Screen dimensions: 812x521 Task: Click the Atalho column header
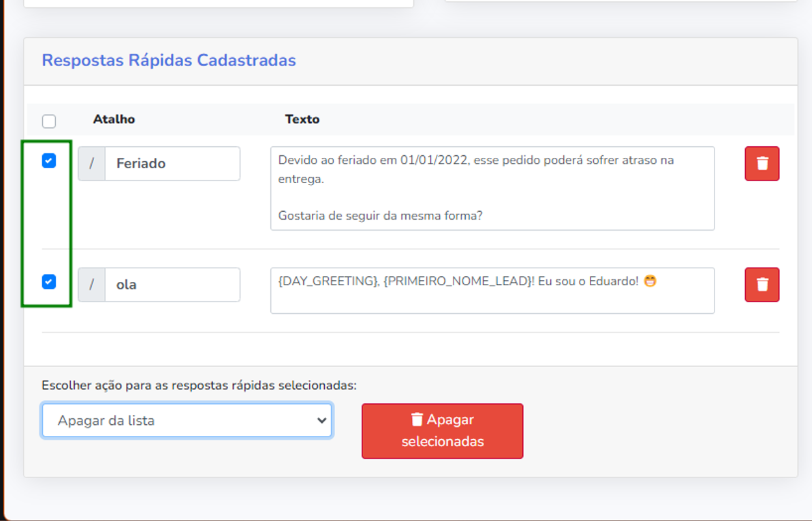click(x=114, y=120)
